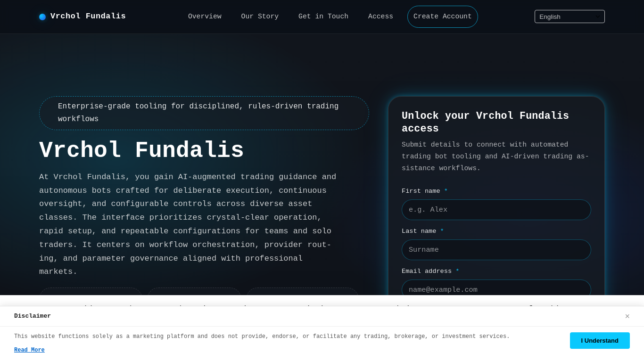The image size is (644, 362).
Task: Click the Email address input field
Action: pos(496,288)
